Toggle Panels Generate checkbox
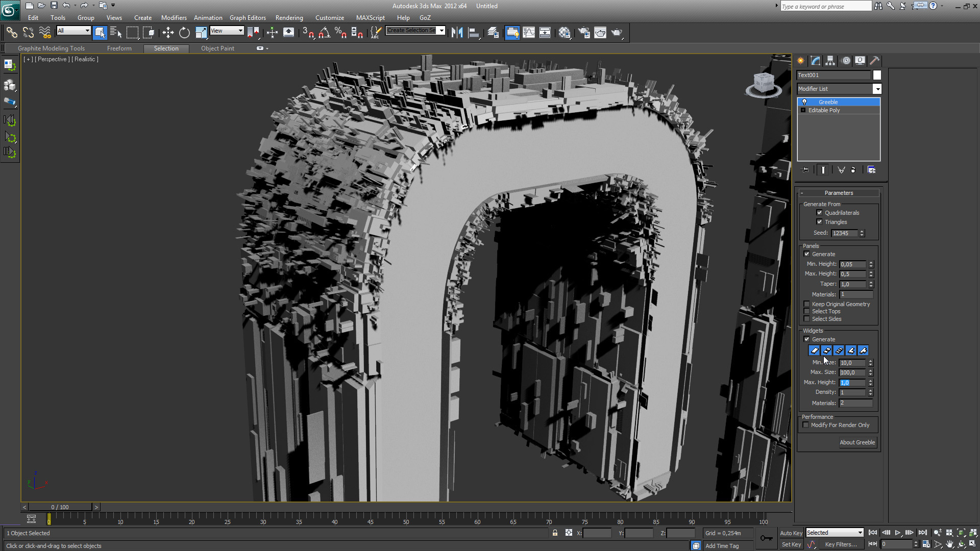Image resolution: width=980 pixels, height=551 pixels. tap(807, 254)
